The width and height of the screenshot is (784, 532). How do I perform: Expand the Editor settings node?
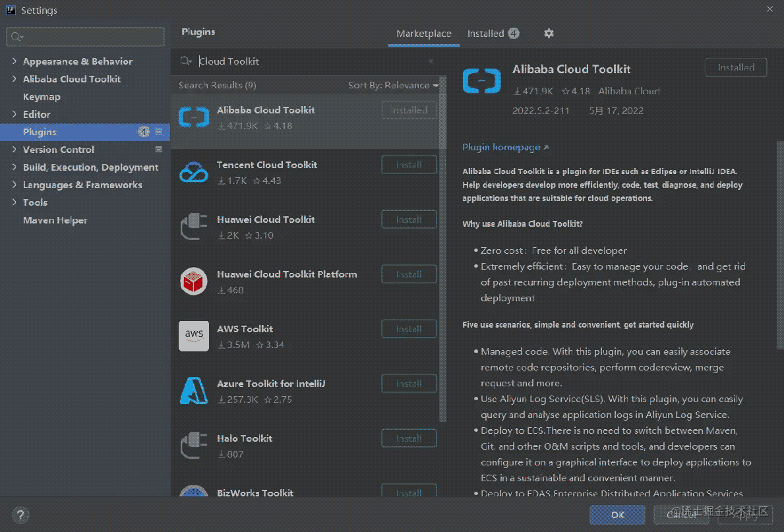coord(14,114)
